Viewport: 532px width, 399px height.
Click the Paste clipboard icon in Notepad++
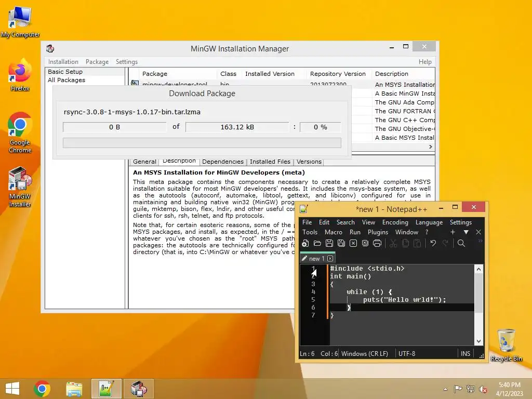click(417, 243)
